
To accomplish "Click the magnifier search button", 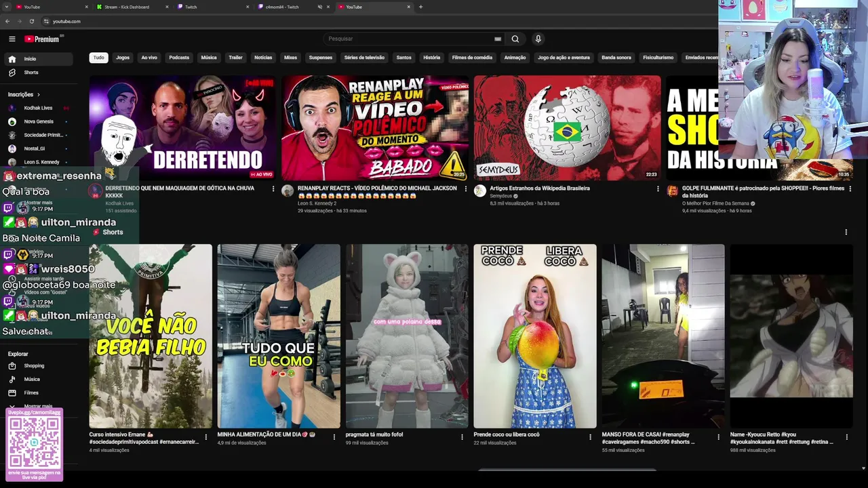I will 515,39.
